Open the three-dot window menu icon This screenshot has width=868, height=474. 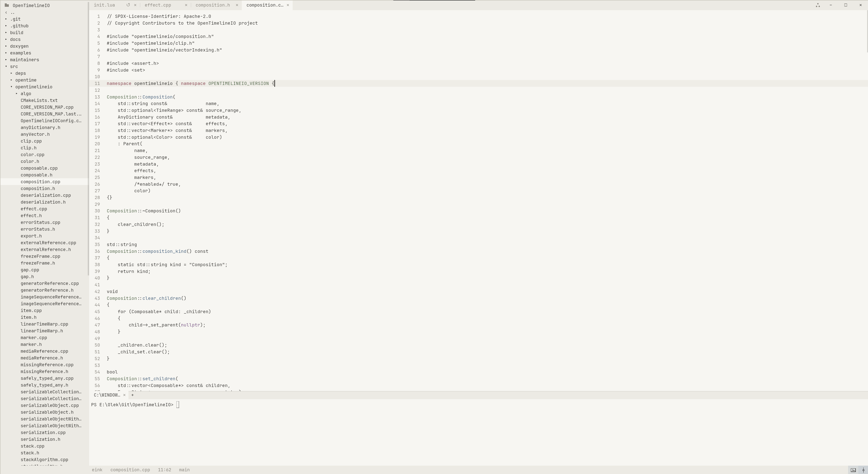(x=818, y=5)
